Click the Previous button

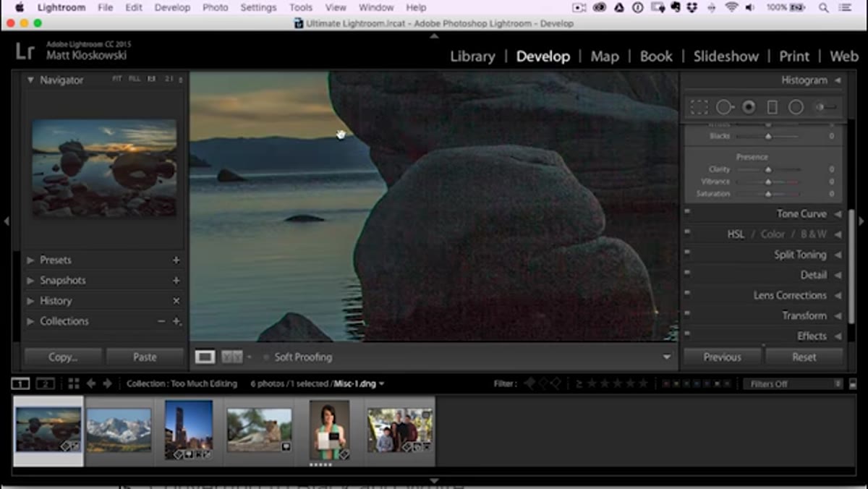point(722,357)
